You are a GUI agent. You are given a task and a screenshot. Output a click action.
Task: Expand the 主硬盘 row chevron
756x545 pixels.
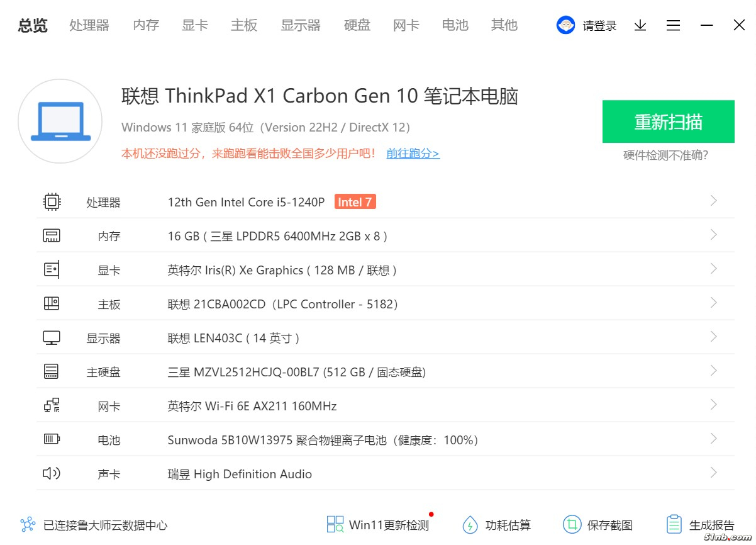pyautogui.click(x=714, y=371)
